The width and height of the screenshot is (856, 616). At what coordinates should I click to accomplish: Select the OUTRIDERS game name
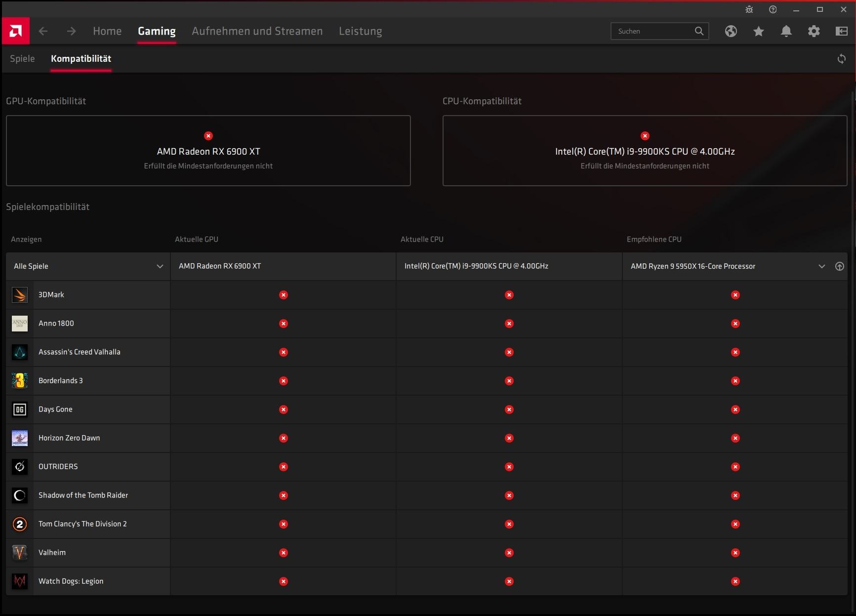58,467
